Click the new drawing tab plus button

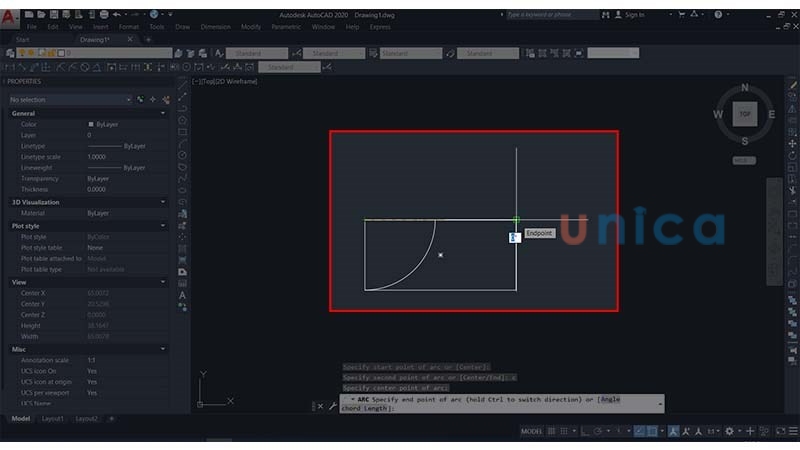149,40
